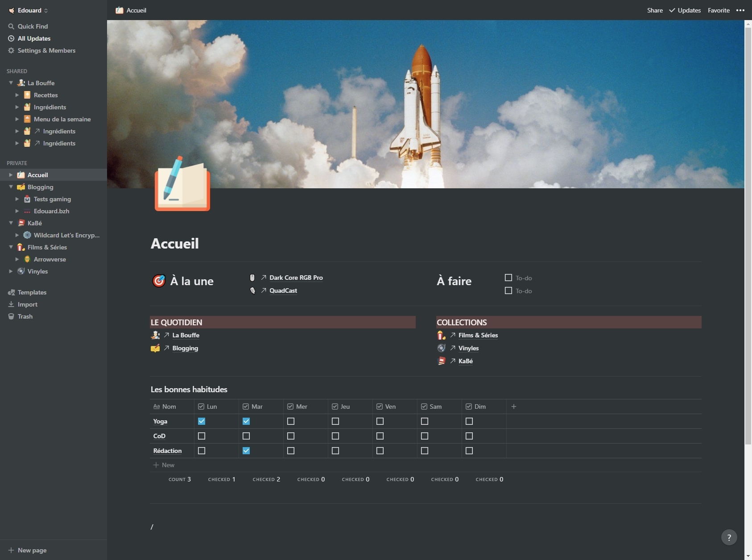Collapse the Blogging tree
The image size is (752, 560).
tap(11, 187)
